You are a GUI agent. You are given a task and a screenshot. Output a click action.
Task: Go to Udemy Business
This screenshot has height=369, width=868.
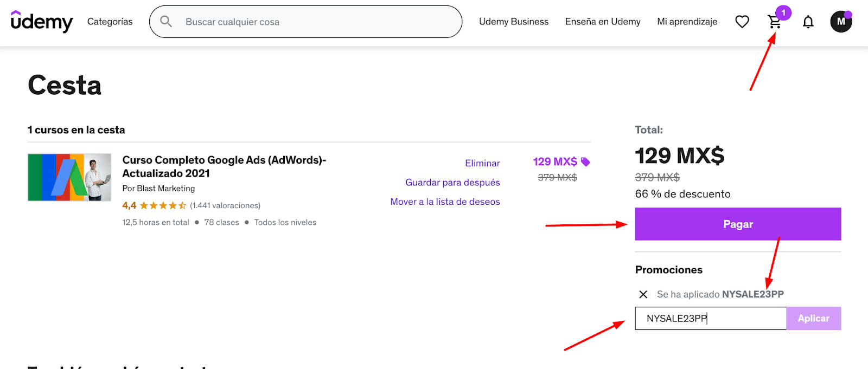tap(514, 22)
